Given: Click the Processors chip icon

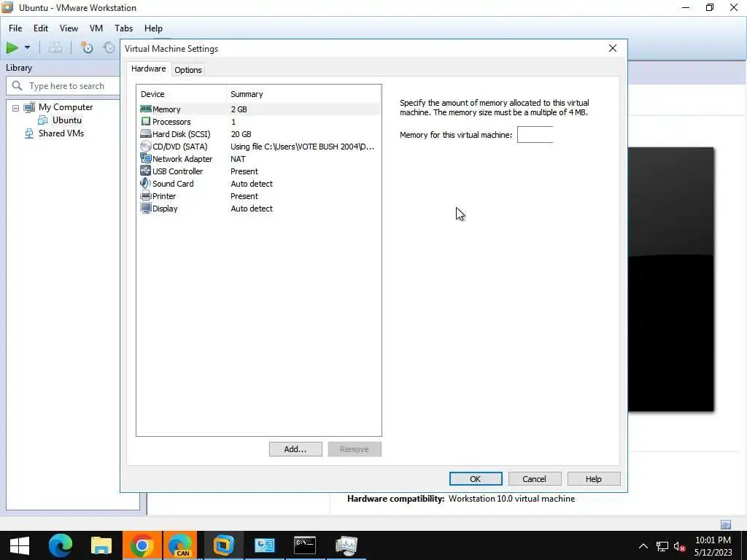Looking at the screenshot, I should tap(146, 122).
